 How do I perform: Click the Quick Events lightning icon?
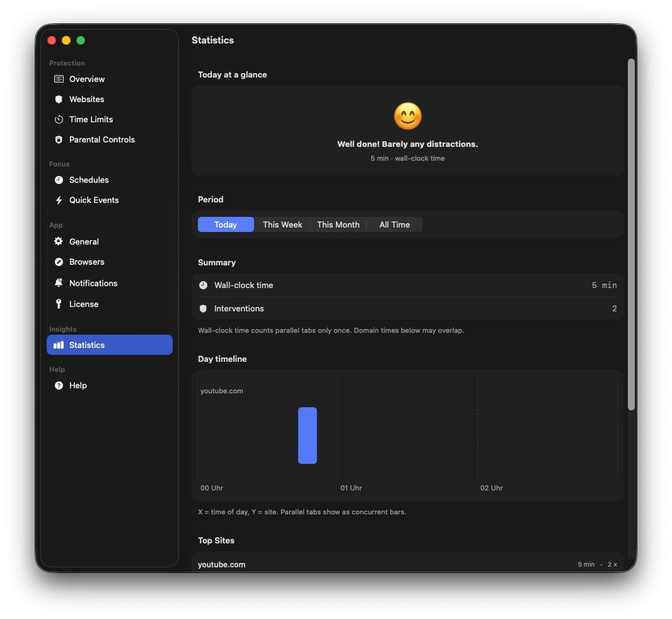pos(59,200)
